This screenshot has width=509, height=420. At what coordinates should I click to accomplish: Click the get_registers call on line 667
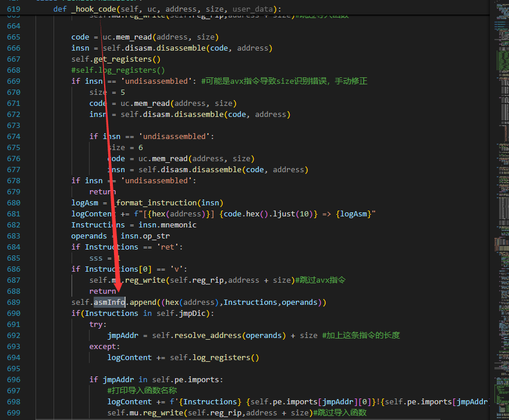[123, 59]
